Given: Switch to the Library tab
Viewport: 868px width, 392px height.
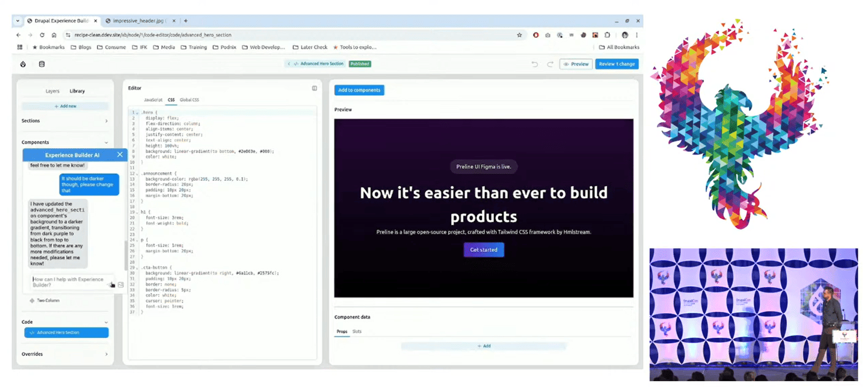Looking at the screenshot, I should point(77,91).
